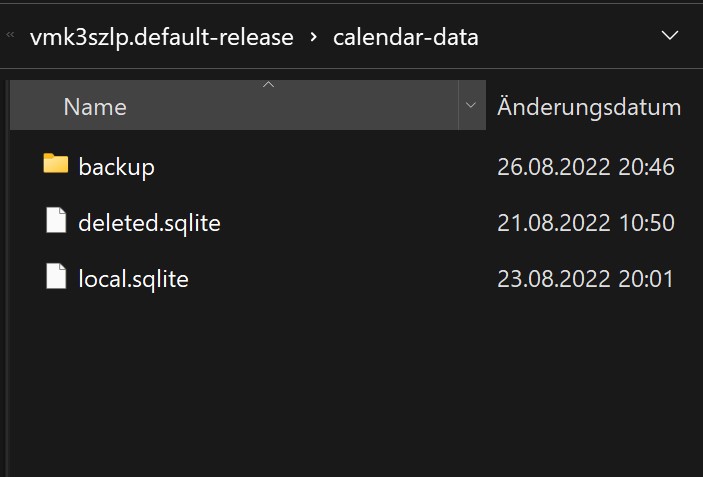Image resolution: width=703 pixels, height=477 pixels.
Task: Click divider between Name and Änderungsdatum columns
Action: tap(486, 105)
